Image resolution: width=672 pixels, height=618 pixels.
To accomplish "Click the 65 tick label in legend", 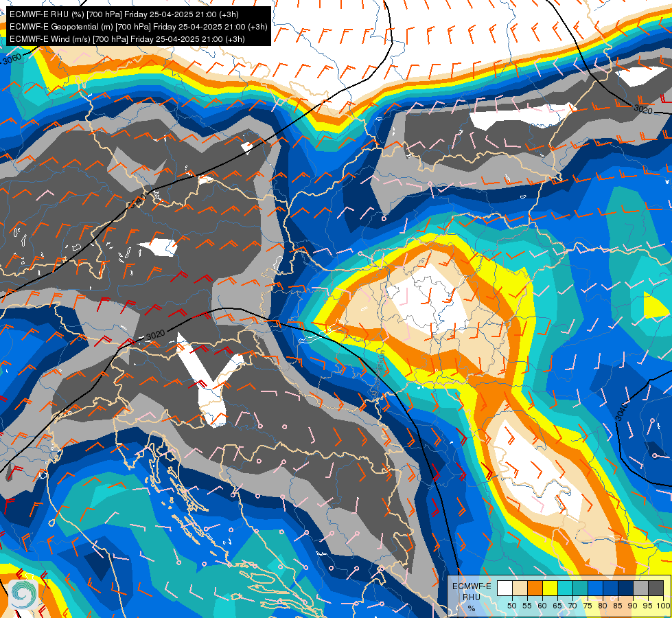I will 557,606.
